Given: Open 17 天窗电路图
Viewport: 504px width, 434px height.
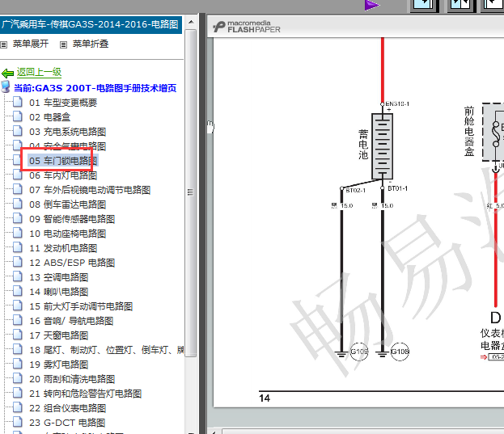Looking at the screenshot, I should pyautogui.click(x=58, y=335).
